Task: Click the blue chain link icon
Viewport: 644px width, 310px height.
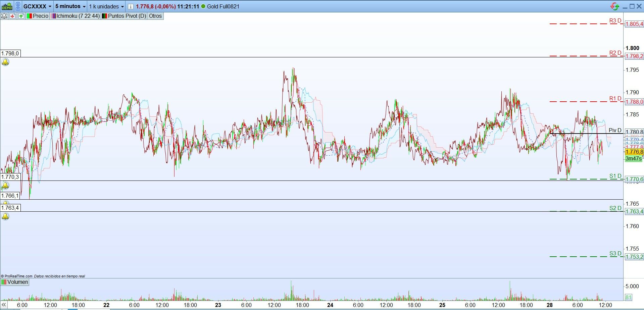Action: pyautogui.click(x=18, y=6)
